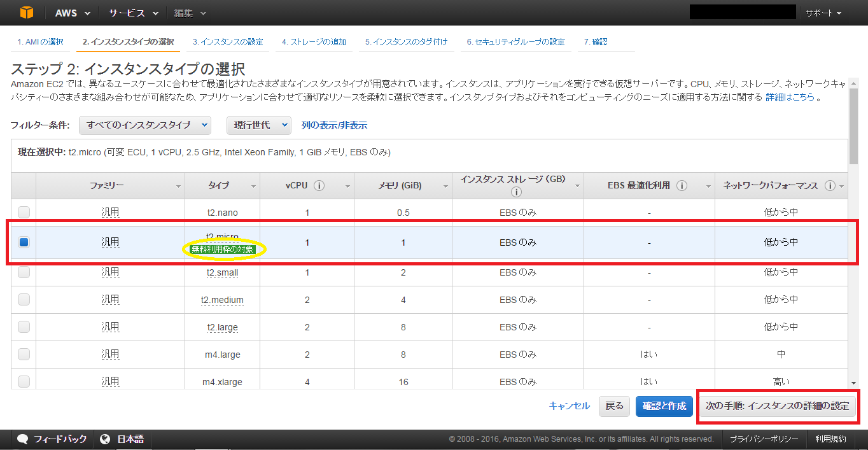The image size is (868, 450).
Task: Click the t2.nano type cell
Action: coord(222,213)
